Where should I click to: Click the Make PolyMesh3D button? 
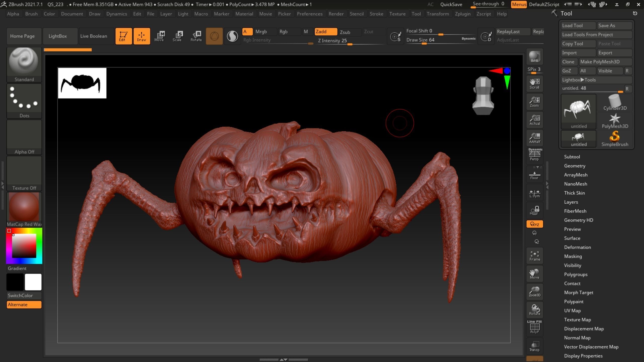[606, 62]
